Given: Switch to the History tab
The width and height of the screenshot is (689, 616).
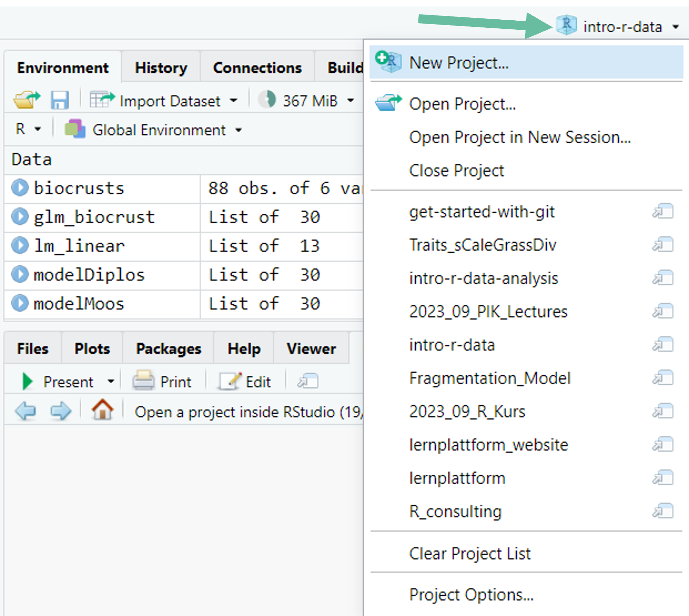Looking at the screenshot, I should pos(161,68).
